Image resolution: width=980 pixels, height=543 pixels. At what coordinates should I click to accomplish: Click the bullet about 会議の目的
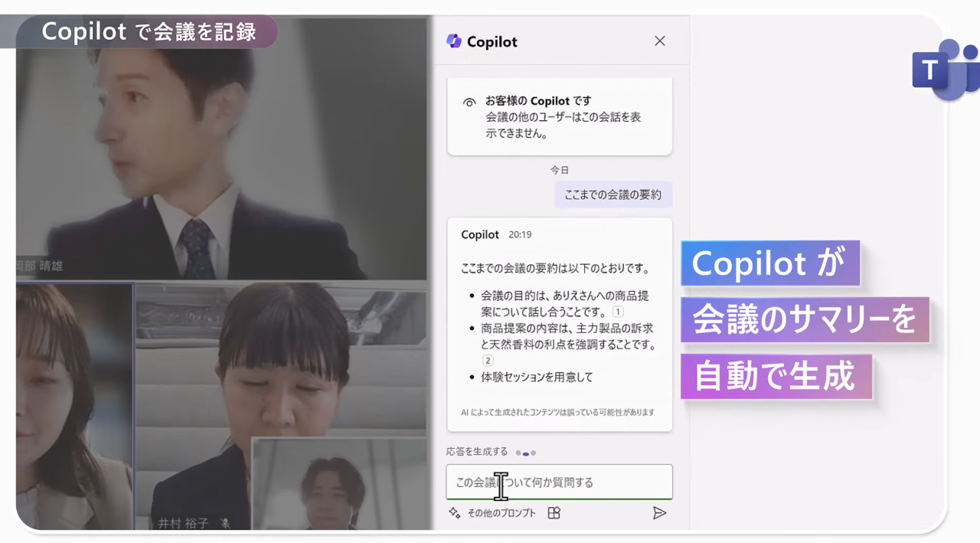(x=564, y=304)
